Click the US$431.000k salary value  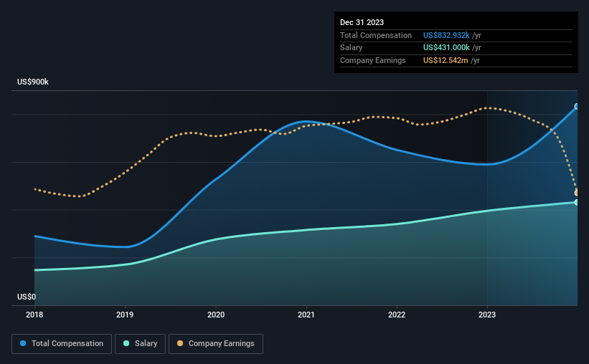coord(446,48)
